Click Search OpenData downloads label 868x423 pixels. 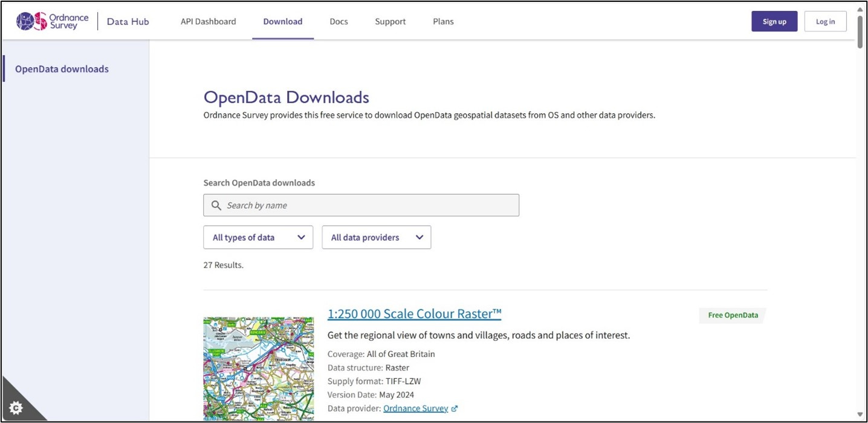259,183
